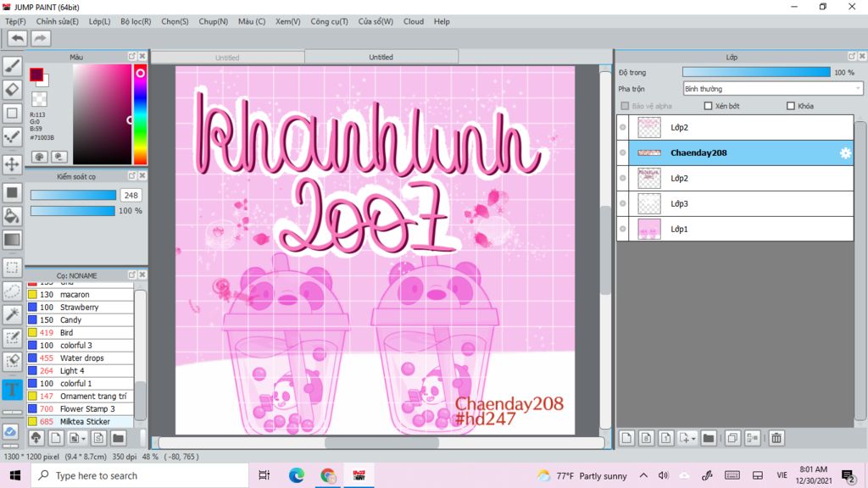Image resolution: width=868 pixels, height=488 pixels.
Task: Adjust the brush size slider at 248
Action: coord(73,195)
